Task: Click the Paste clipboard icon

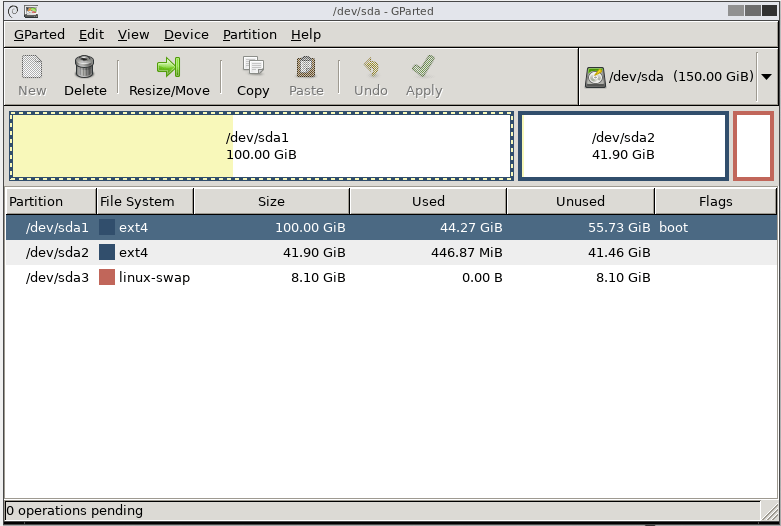Action: pyautogui.click(x=306, y=67)
